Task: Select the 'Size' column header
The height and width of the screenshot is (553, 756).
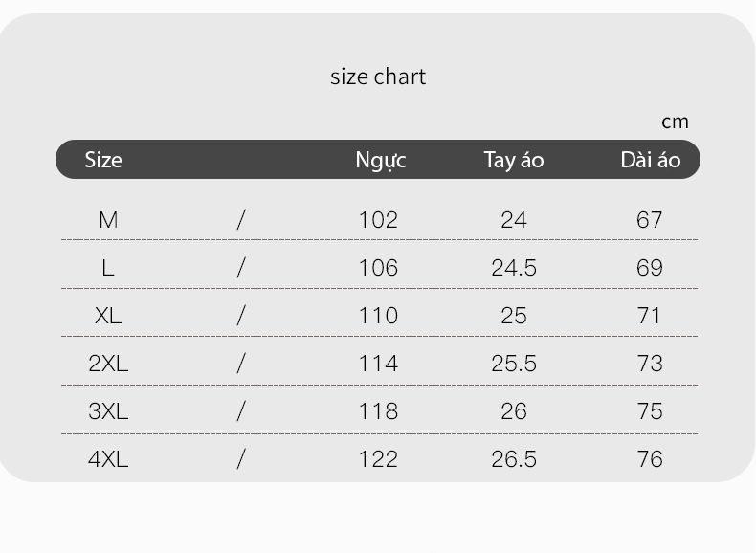Action: click(103, 160)
